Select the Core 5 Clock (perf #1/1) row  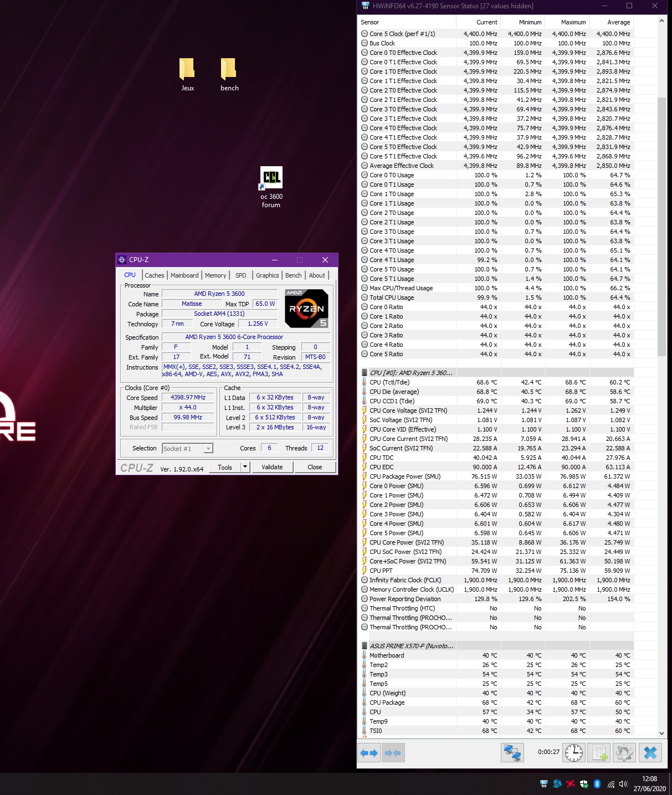(x=496, y=34)
